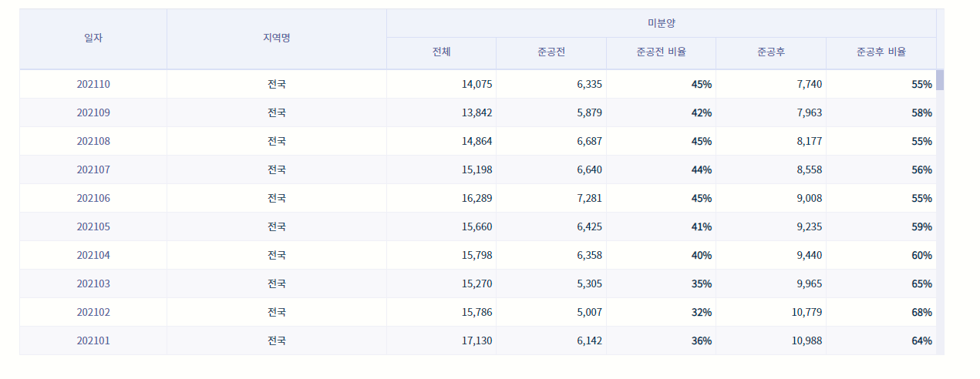Click 준공전 value 5,007
Screen dimensions: 980x379
(589, 312)
